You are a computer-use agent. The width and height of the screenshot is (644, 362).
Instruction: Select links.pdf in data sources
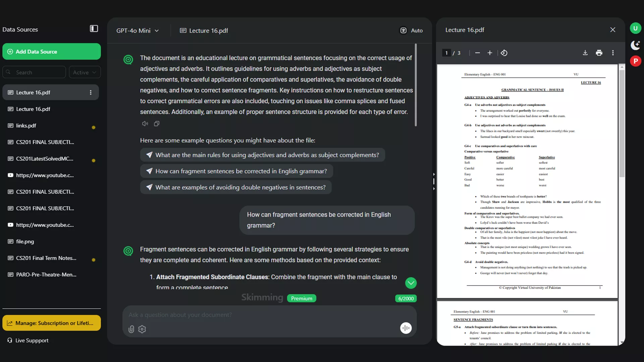point(26,126)
